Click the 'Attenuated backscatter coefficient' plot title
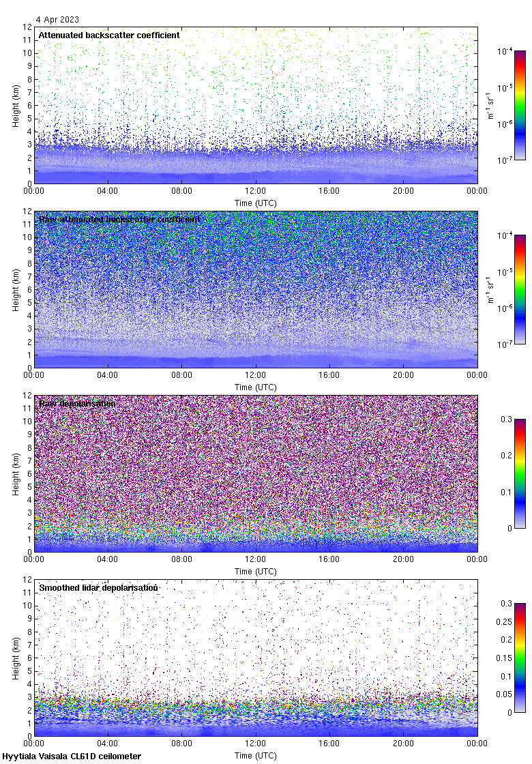 tap(109, 35)
